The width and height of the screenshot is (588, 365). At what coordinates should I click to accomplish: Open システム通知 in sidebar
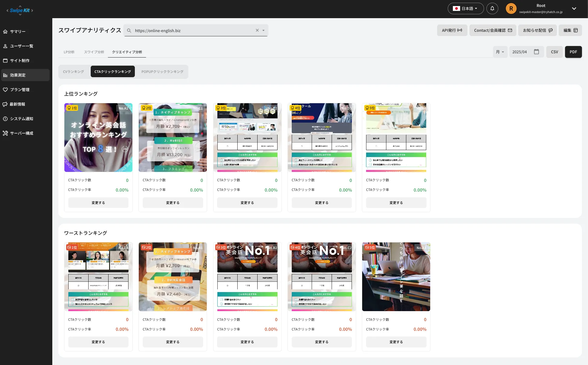coord(21,119)
